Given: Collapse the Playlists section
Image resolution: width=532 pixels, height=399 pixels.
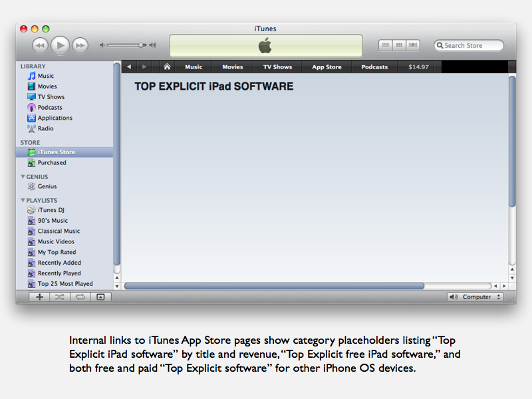Looking at the screenshot, I should coord(23,201).
